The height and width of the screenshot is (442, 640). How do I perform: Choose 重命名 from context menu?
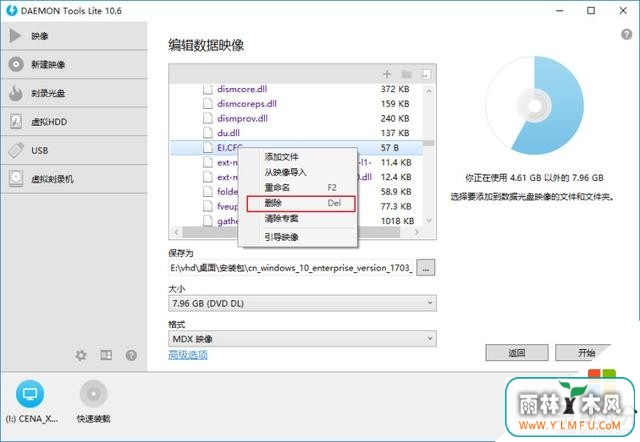[x=298, y=188]
